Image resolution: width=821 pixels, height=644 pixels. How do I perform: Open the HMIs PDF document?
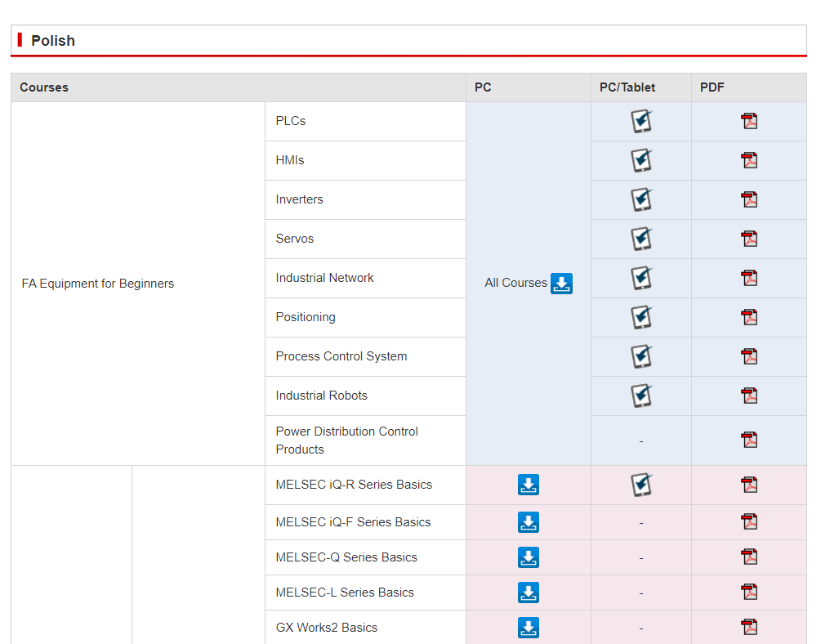pyautogui.click(x=749, y=161)
